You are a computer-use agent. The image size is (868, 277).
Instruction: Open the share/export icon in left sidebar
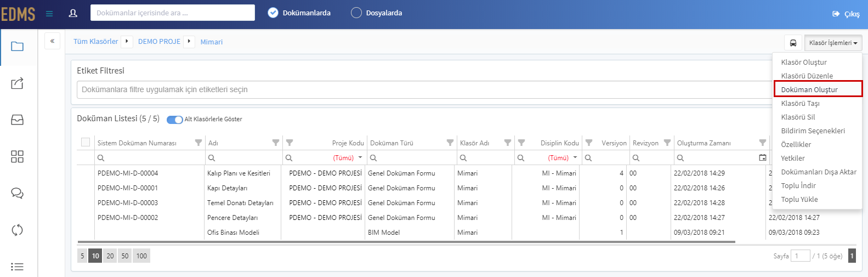[18, 83]
